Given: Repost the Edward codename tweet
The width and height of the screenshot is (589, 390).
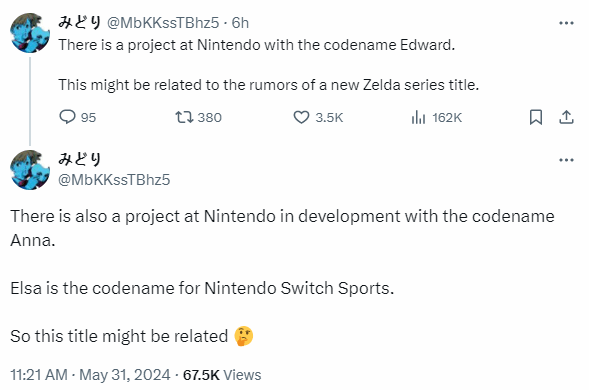Looking at the screenshot, I should coord(184,117).
